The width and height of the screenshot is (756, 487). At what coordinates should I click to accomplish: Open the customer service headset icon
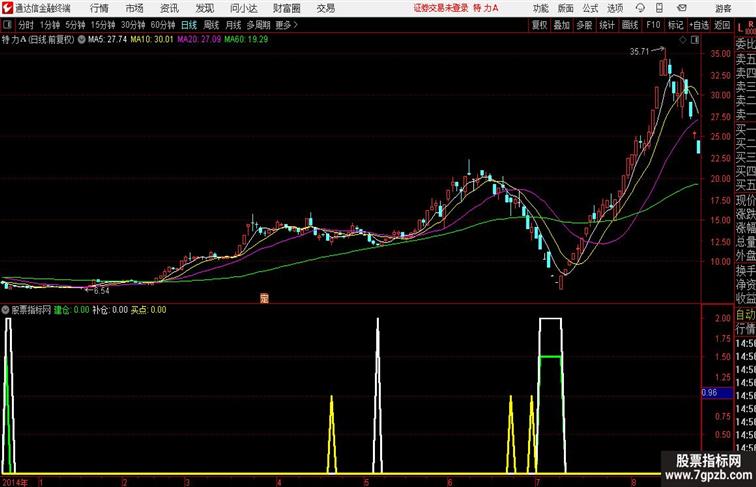pyautogui.click(x=640, y=8)
